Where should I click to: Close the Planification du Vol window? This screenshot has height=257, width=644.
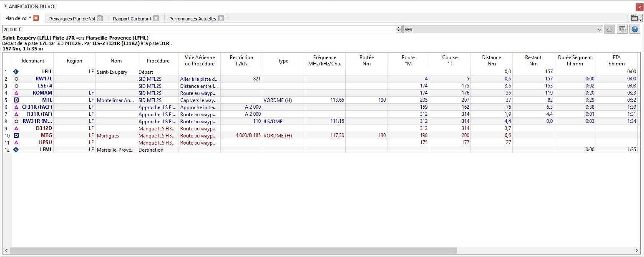(639, 7)
